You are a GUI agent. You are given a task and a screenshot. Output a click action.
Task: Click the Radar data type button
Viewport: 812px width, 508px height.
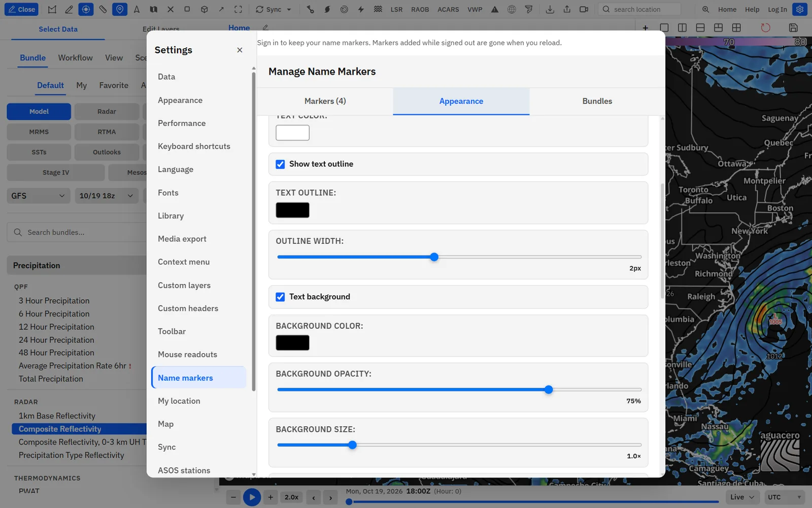coord(107,111)
